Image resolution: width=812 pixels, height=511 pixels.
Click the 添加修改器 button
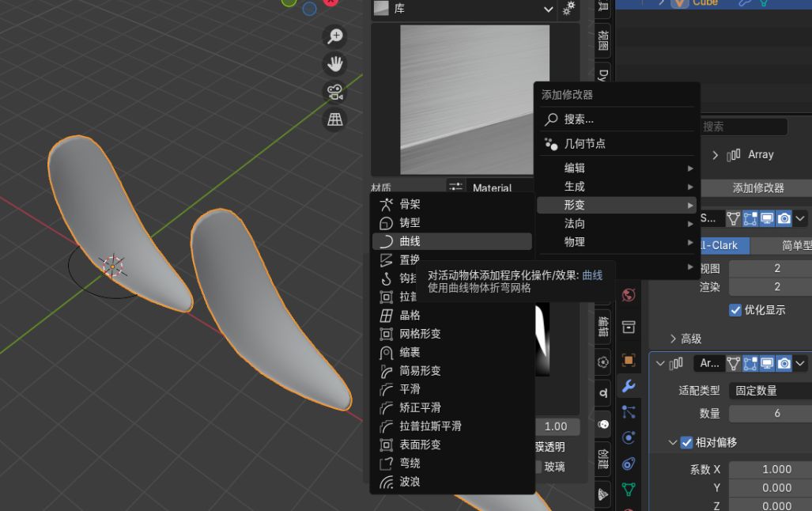(x=757, y=187)
